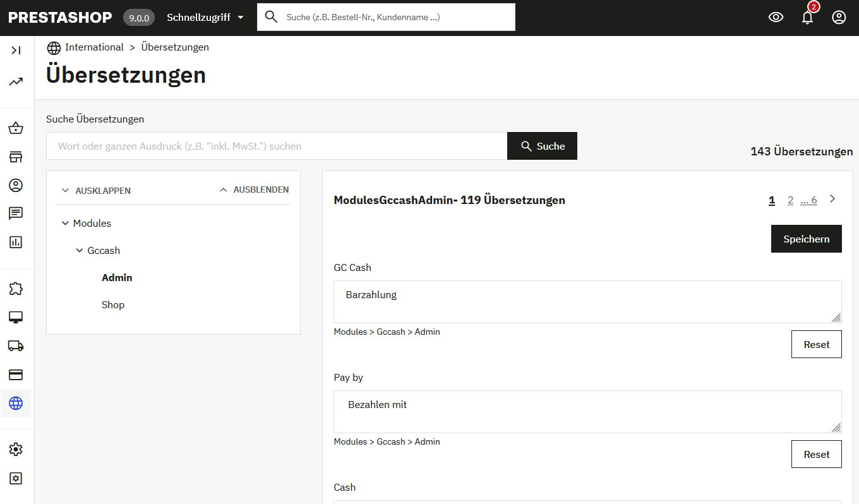The image size is (859, 504).
Task: Click the Modules > Gccash > Admin path under Barzahlung
Action: pos(387,332)
